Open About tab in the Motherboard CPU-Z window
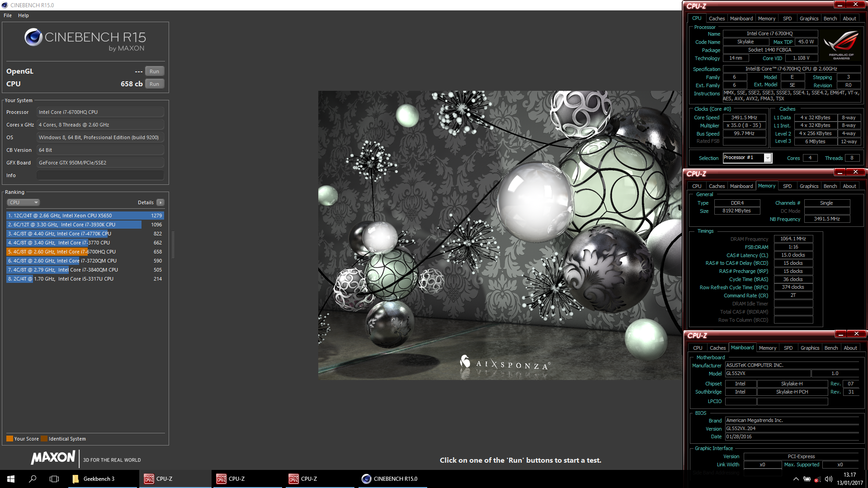868x488 pixels. pos(850,348)
